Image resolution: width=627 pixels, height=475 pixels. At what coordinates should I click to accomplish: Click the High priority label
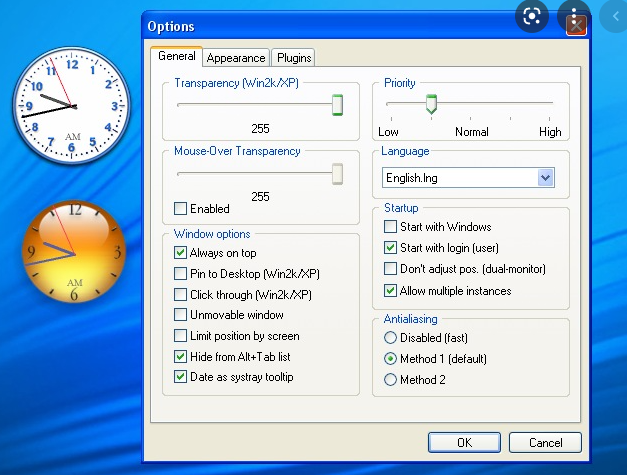pos(550,132)
